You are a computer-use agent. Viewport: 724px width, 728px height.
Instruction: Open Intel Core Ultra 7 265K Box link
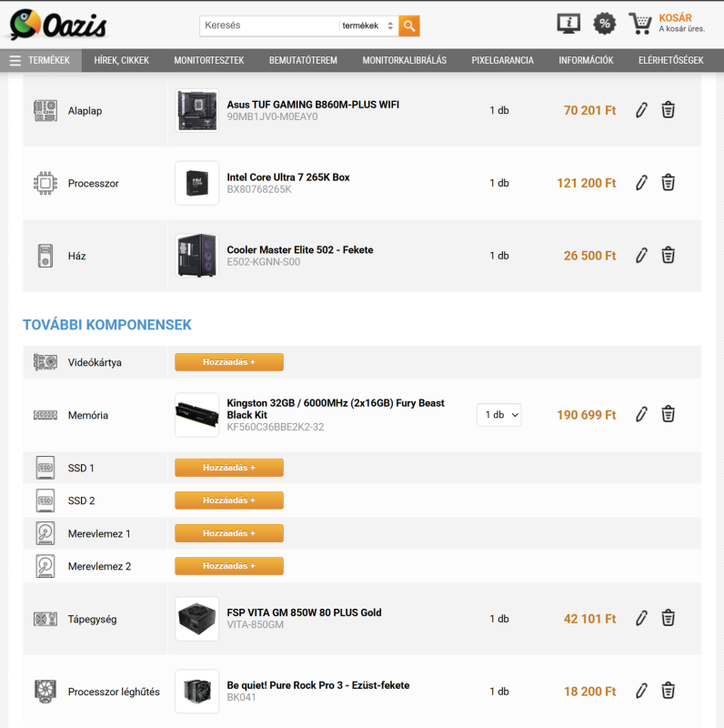(x=288, y=177)
